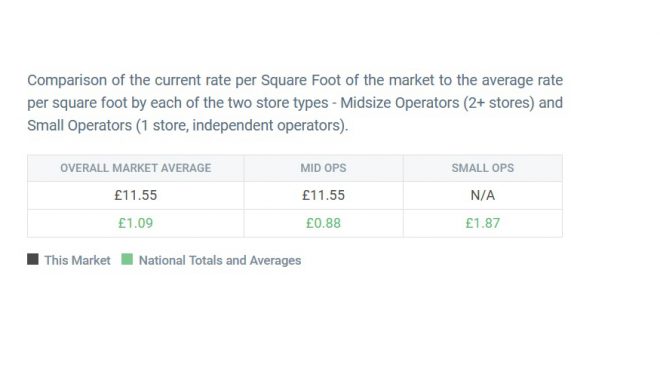Click the words 'Square Foot' in the description
Screen dimensions: 660x365
[301, 80]
